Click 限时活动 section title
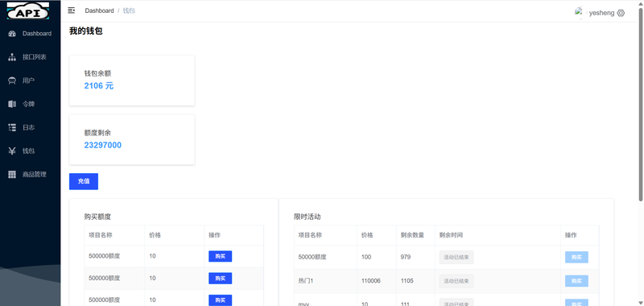The height and width of the screenshot is (306, 644). pos(308,217)
